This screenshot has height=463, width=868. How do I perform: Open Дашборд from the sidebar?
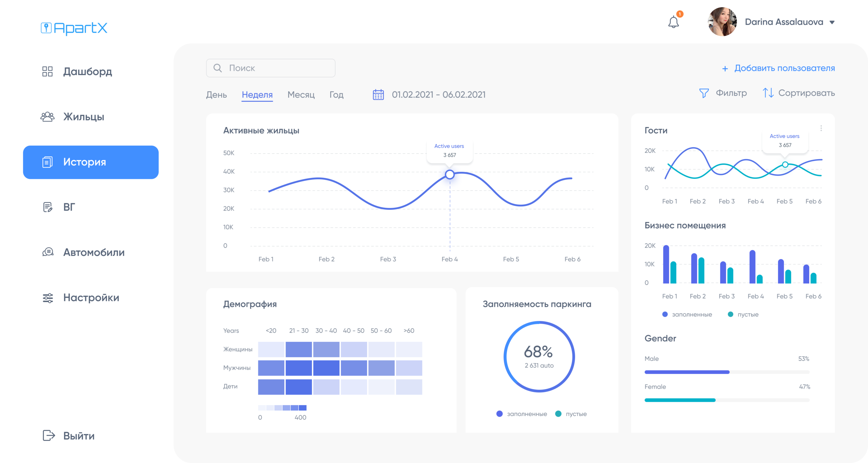87,72
